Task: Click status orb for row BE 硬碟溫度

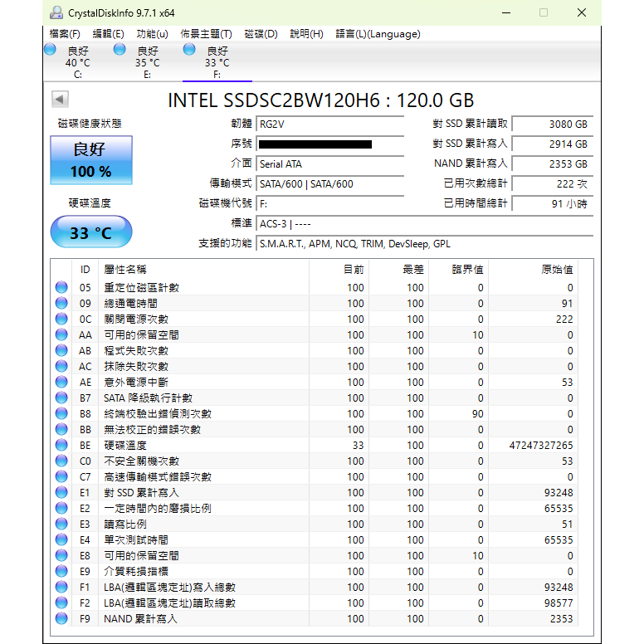Action: (x=61, y=445)
